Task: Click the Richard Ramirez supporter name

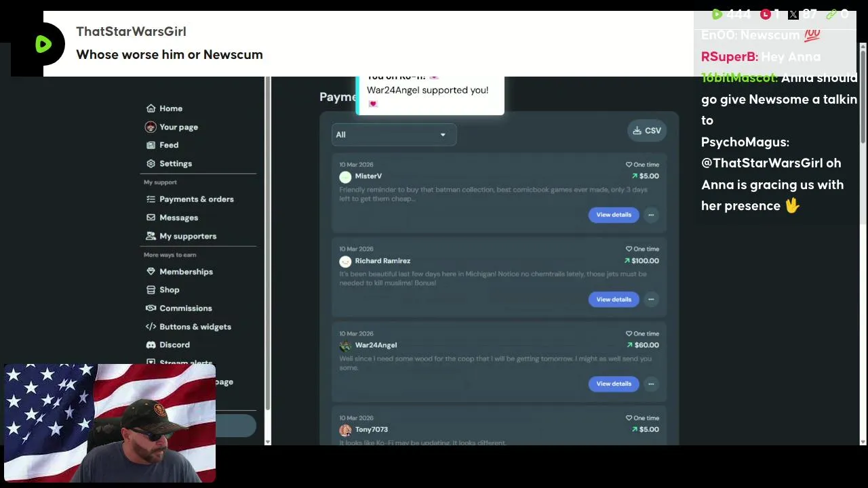Action: pos(382,261)
